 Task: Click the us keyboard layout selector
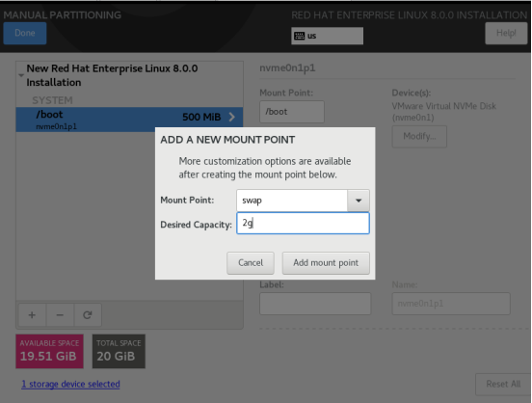(x=327, y=36)
